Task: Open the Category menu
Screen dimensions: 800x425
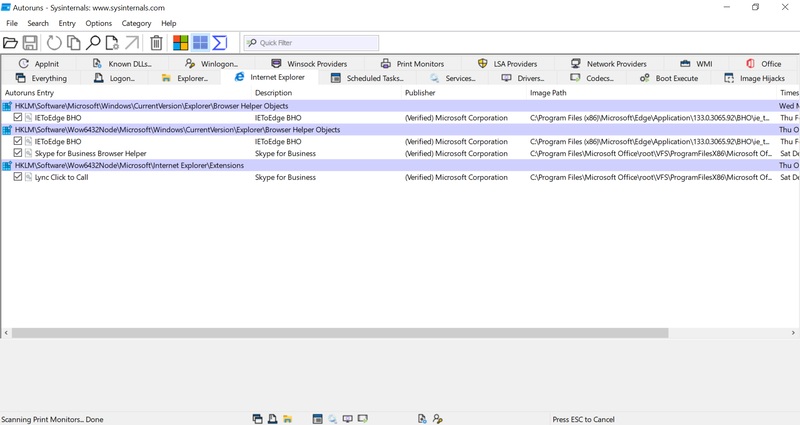Action: [136, 23]
